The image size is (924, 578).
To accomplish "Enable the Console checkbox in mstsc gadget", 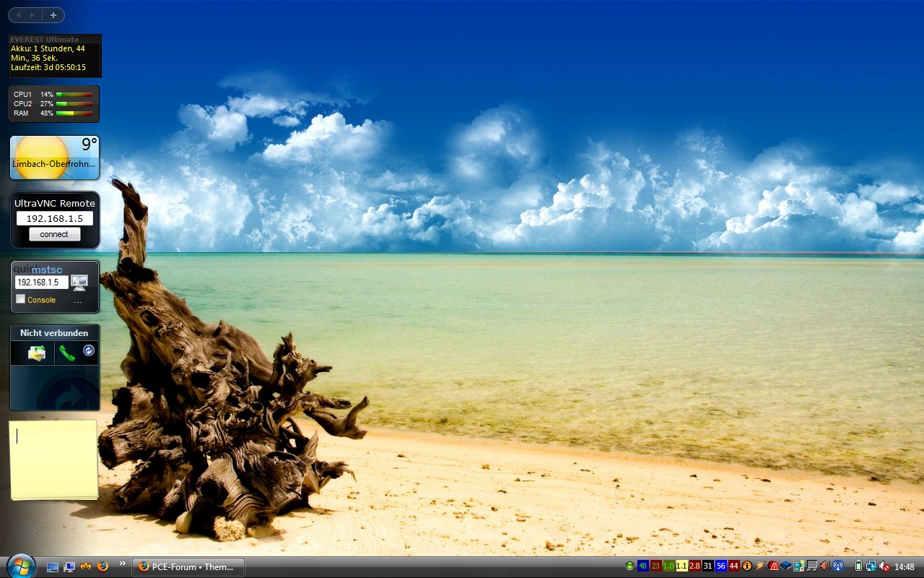I will tap(21, 299).
